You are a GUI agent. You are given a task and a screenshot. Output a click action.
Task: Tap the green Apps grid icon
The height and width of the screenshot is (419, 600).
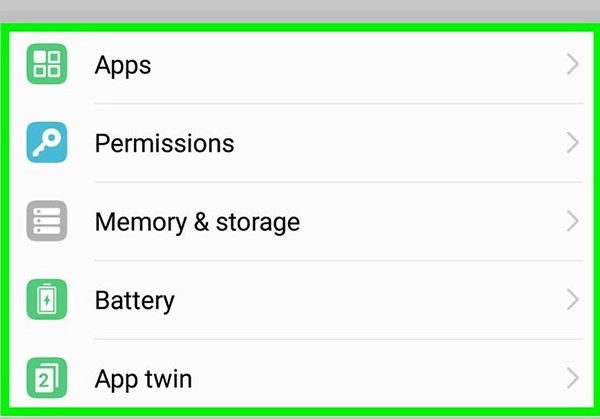click(46, 65)
